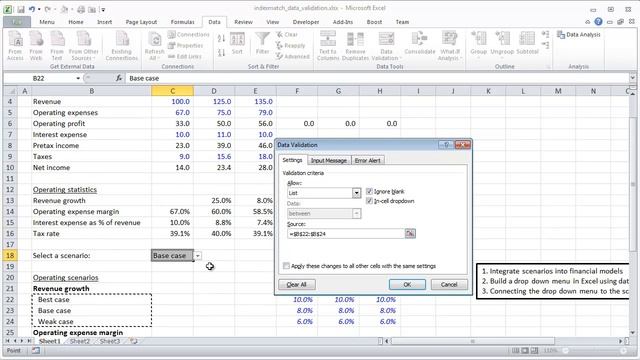Open the Page Layout ribbon tab
The height and width of the screenshot is (360, 640).
[x=141, y=22]
